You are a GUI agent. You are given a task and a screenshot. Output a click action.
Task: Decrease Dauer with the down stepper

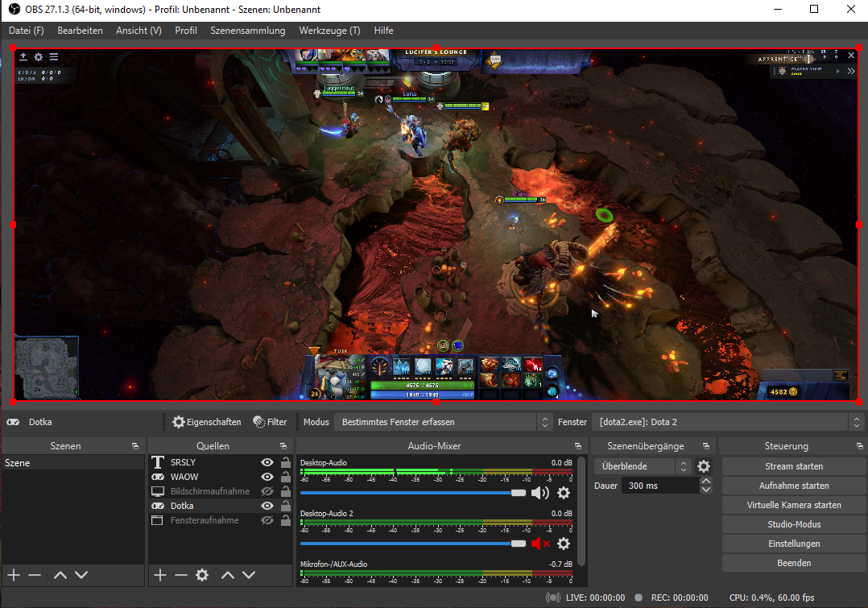click(x=706, y=490)
